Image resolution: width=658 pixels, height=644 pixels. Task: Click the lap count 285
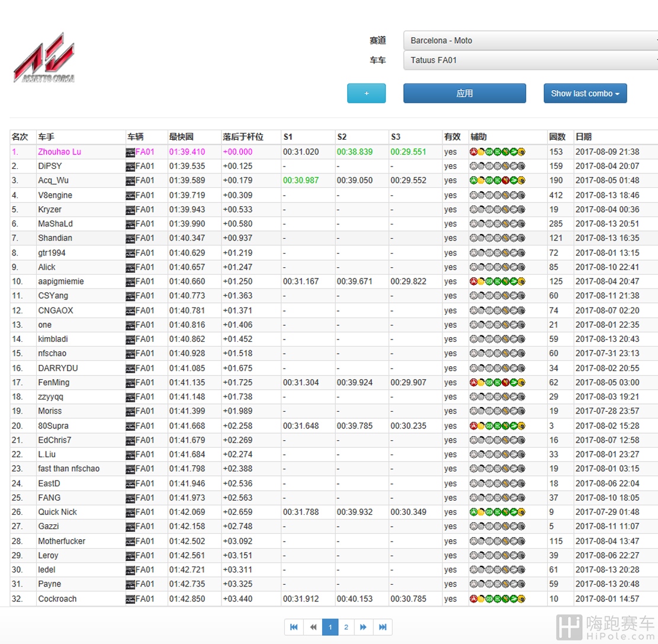[x=556, y=224]
